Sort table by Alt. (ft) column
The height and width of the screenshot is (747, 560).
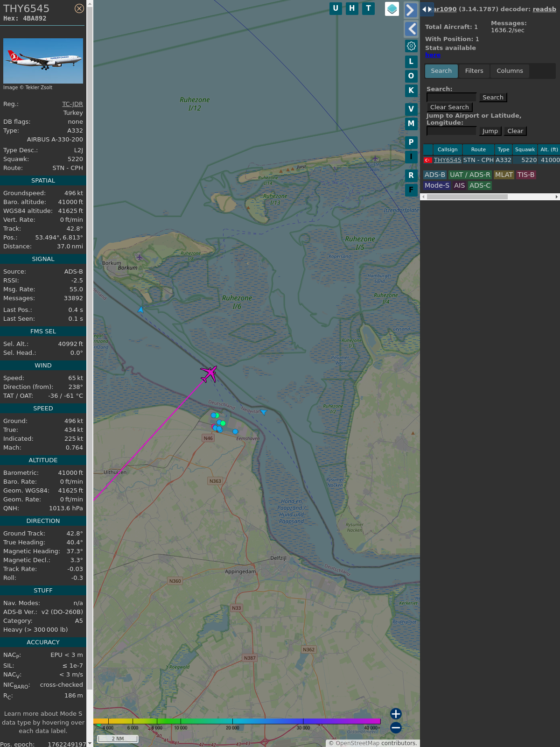coord(549,149)
